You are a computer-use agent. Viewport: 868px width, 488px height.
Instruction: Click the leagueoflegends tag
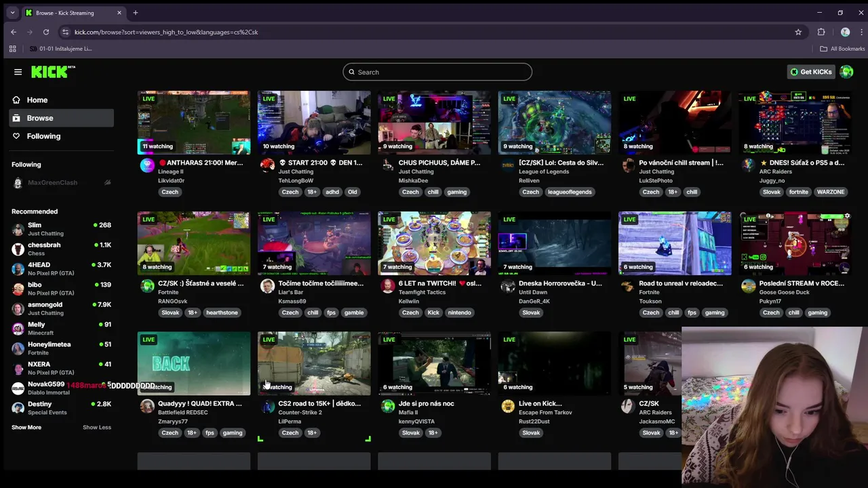pos(570,192)
